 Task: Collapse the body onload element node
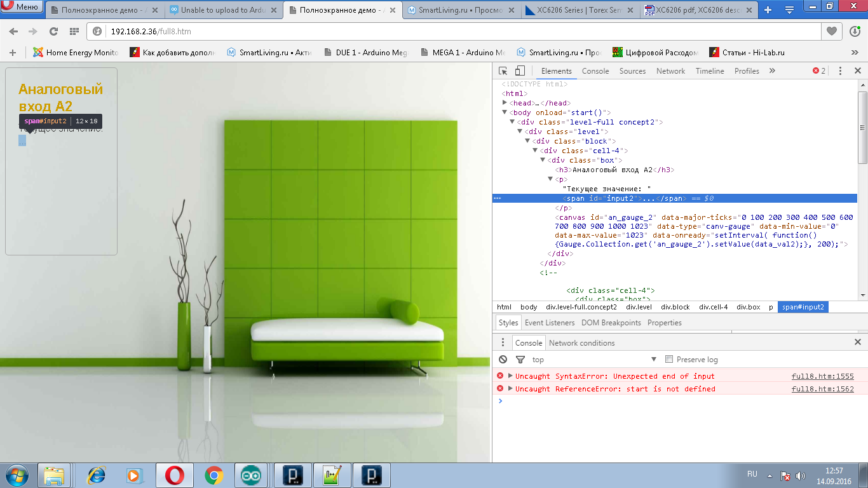[505, 112]
